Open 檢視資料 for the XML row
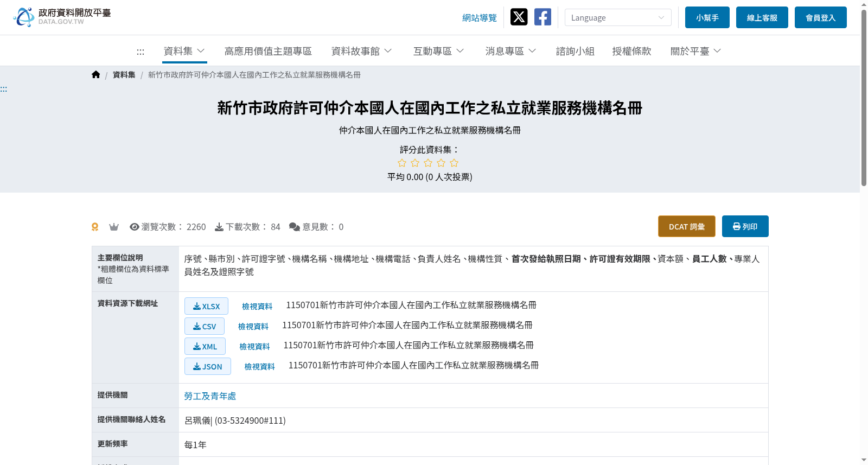Screen dimensions: 868x465 pyautogui.click(x=254, y=347)
